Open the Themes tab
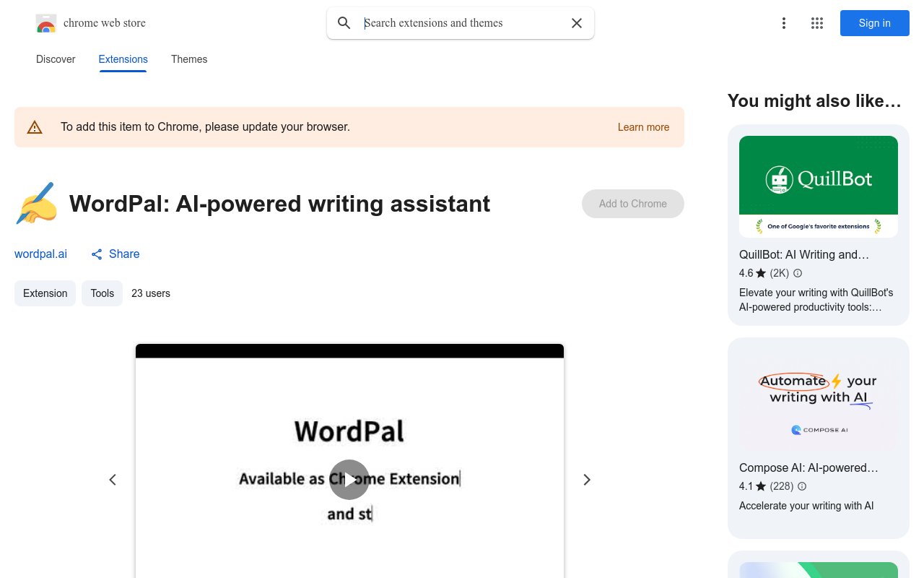The height and width of the screenshot is (578, 924). click(189, 59)
